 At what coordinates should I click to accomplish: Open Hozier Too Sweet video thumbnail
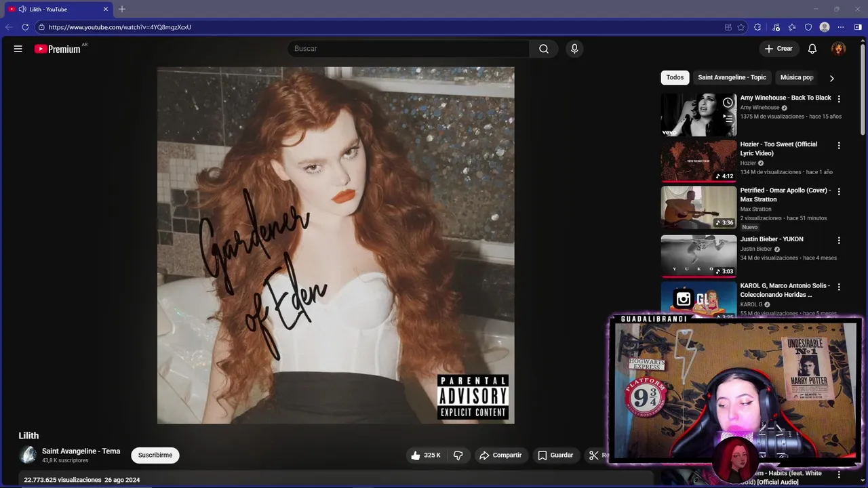point(698,161)
